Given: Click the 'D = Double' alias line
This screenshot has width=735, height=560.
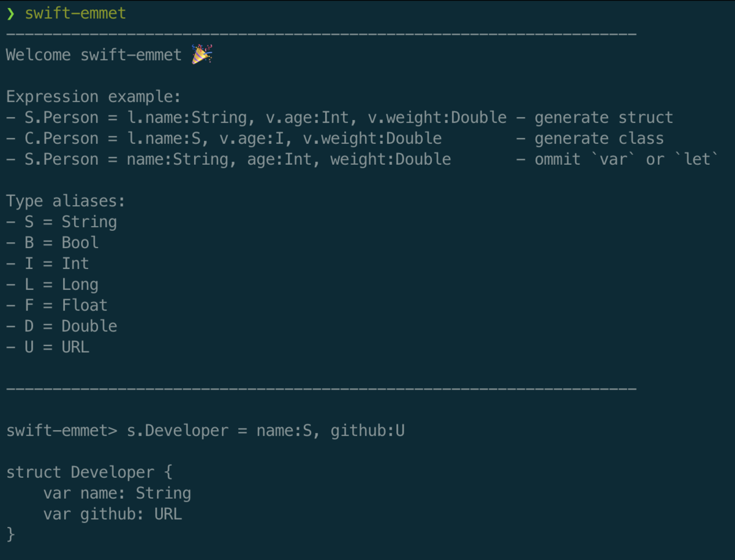Looking at the screenshot, I should pyautogui.click(x=61, y=326).
